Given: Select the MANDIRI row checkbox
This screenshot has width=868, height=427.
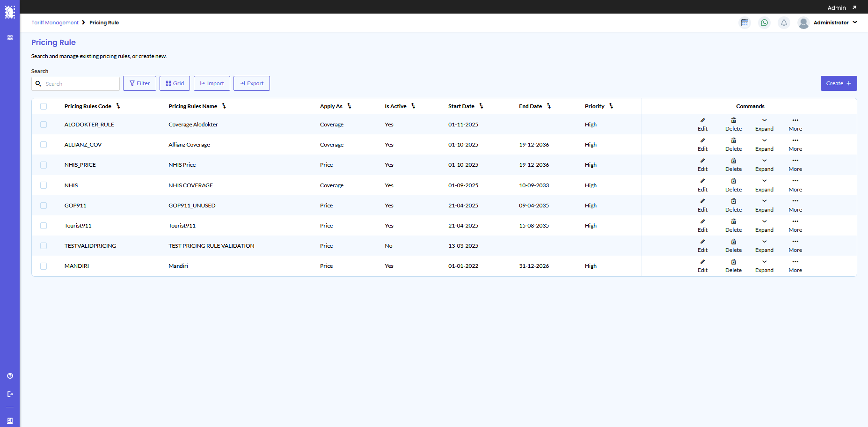Looking at the screenshot, I should (x=44, y=266).
